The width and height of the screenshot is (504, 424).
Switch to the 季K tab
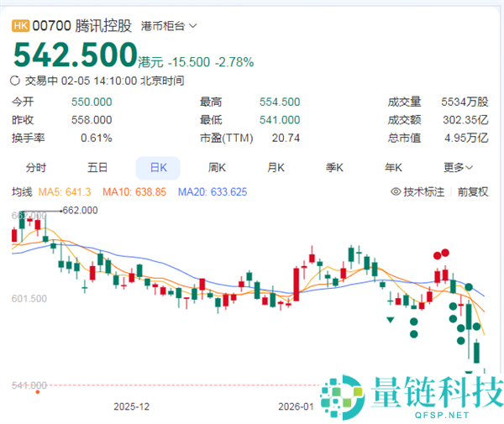coord(334,168)
